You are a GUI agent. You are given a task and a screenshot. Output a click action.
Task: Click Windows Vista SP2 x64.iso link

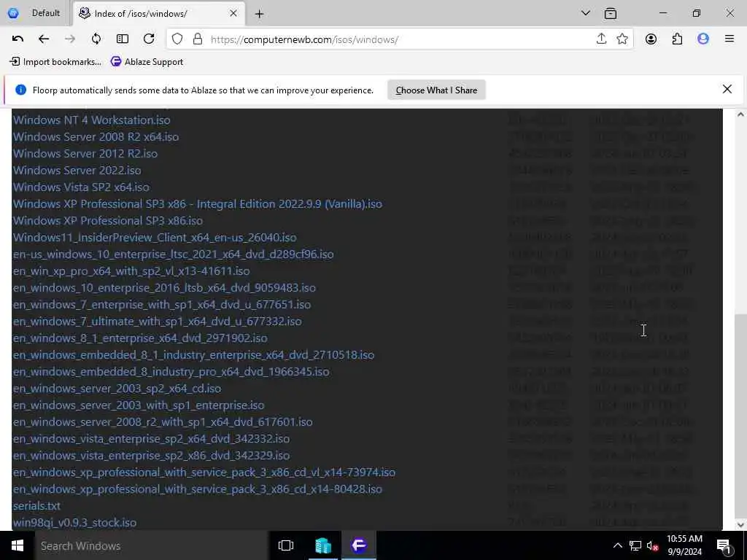click(81, 187)
